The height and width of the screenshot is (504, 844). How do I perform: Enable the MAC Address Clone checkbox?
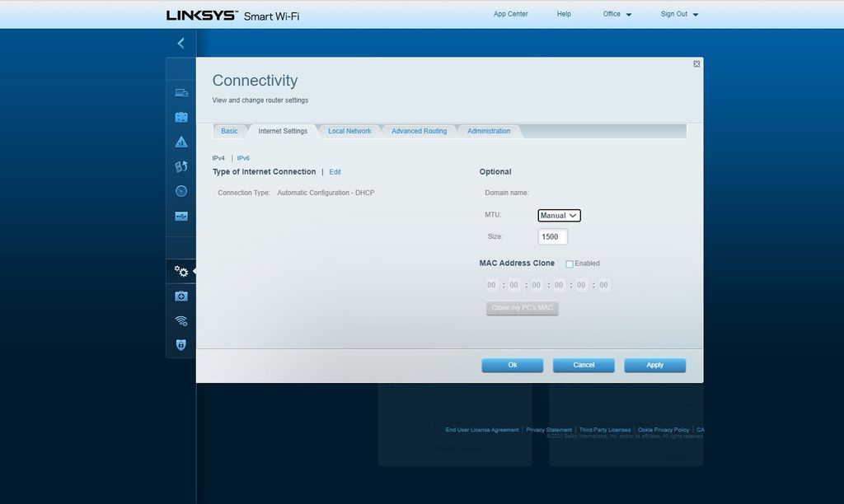coord(569,264)
